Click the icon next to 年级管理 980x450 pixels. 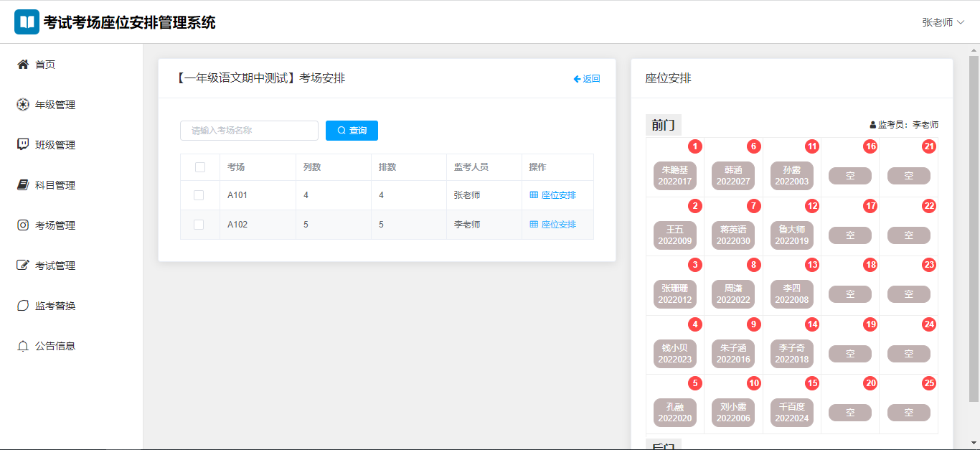coord(23,105)
